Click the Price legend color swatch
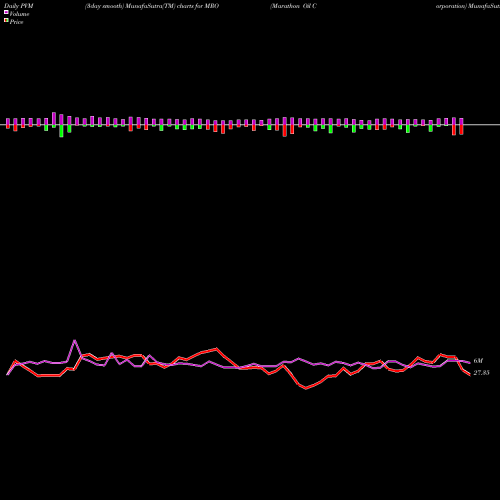The image size is (500, 500). [6, 20]
